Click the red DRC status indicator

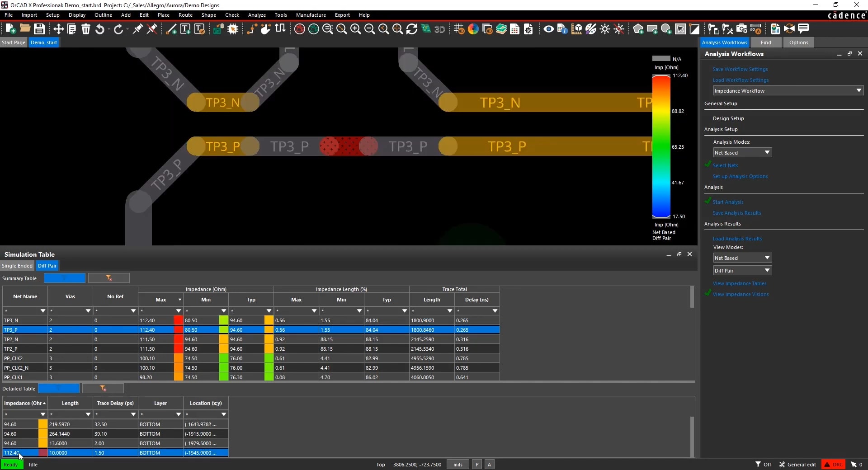[833, 464]
